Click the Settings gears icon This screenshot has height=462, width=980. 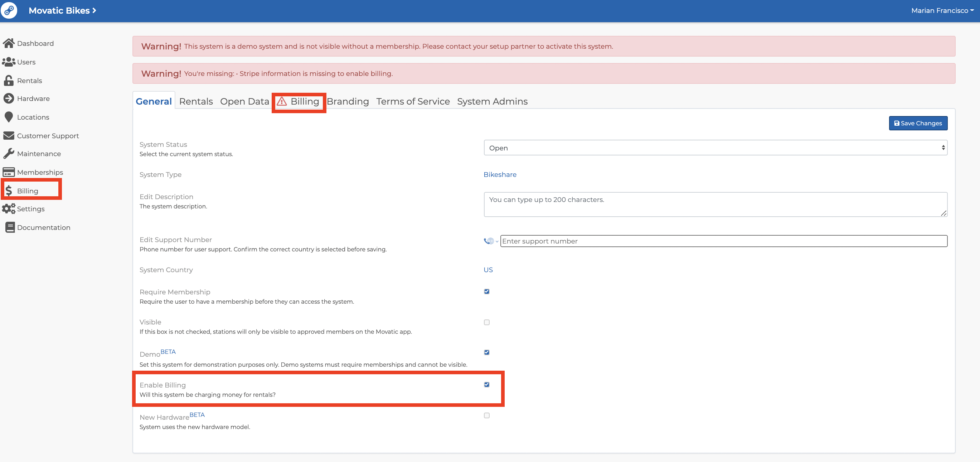pyautogui.click(x=8, y=208)
